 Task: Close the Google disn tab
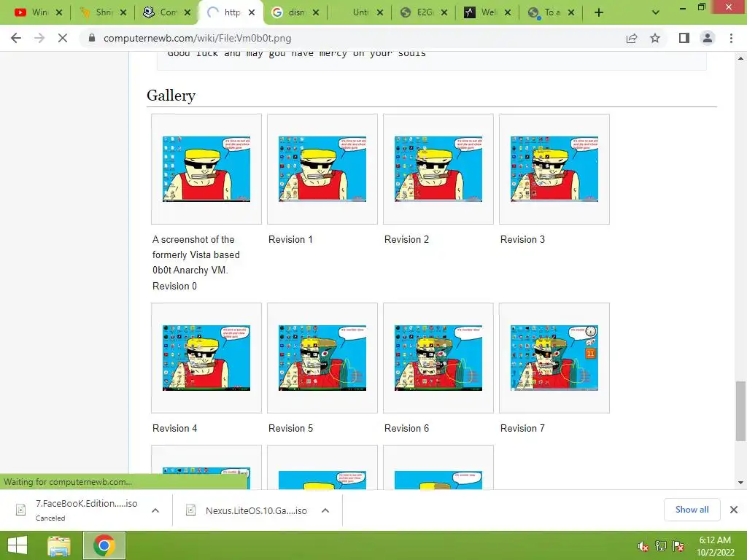(x=316, y=12)
